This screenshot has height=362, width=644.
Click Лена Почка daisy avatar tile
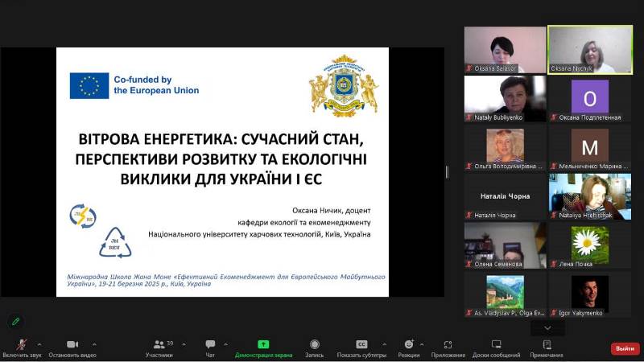click(x=590, y=244)
